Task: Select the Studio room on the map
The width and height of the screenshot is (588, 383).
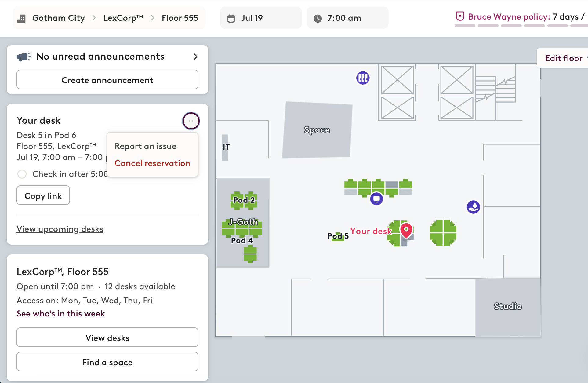Action: click(x=508, y=307)
